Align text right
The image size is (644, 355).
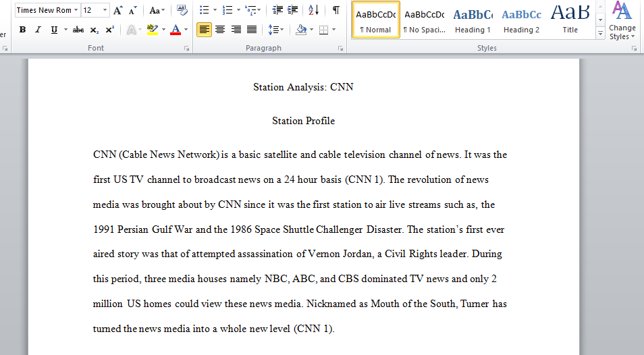point(236,30)
